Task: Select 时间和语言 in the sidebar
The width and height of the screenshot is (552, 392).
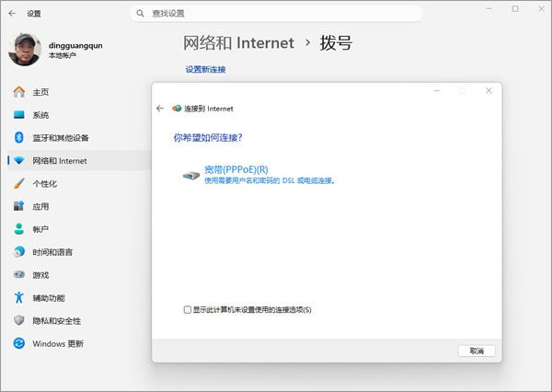Action: [x=52, y=252]
